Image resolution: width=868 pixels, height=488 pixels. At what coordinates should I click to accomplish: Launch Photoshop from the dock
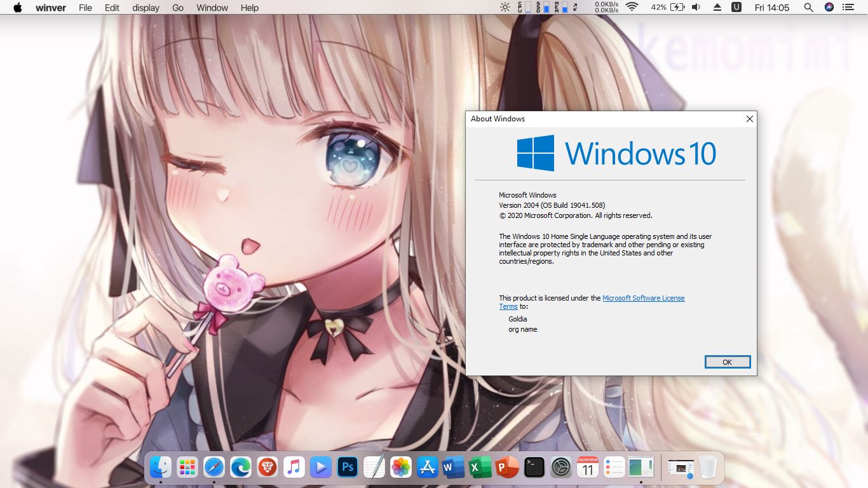click(x=348, y=468)
